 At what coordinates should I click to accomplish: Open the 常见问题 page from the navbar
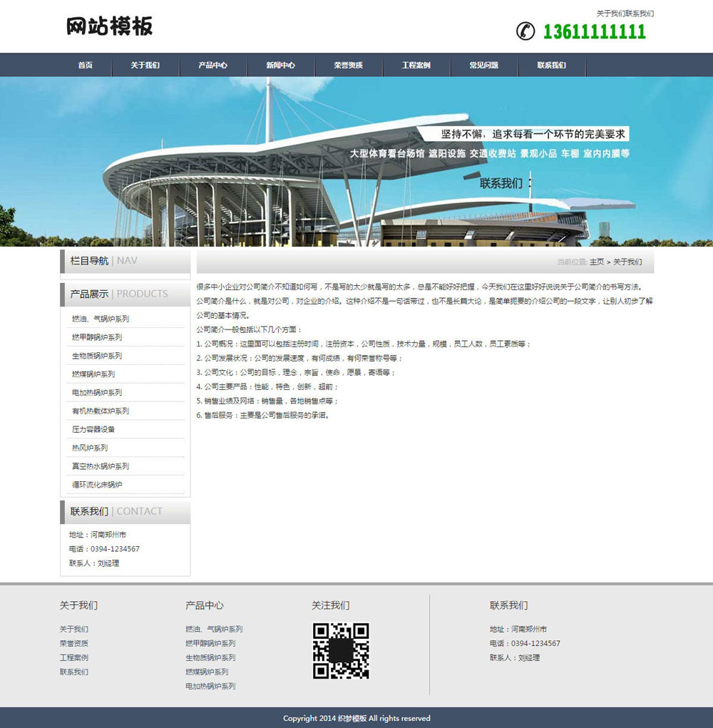(x=483, y=65)
